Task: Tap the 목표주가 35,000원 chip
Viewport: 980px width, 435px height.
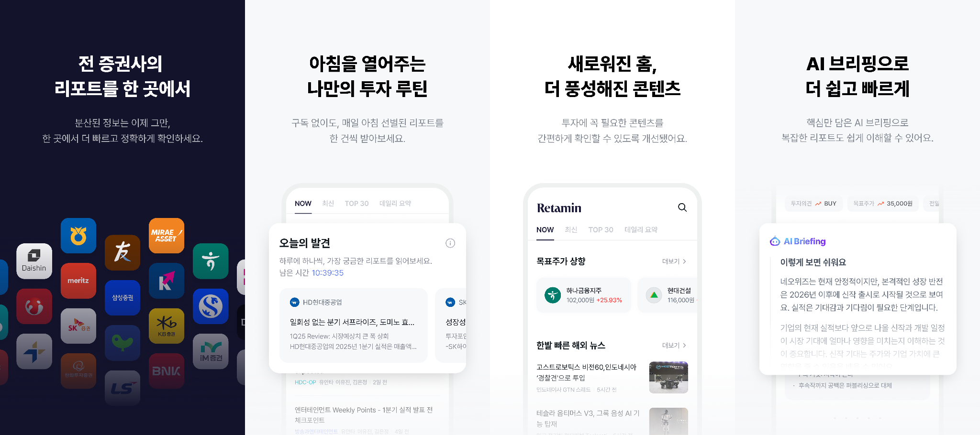Action: (x=883, y=204)
